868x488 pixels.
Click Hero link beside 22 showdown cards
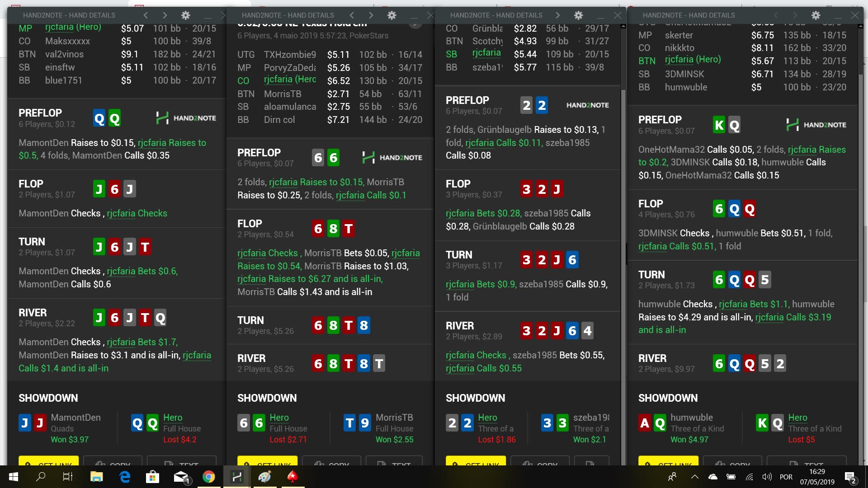pyautogui.click(x=487, y=418)
